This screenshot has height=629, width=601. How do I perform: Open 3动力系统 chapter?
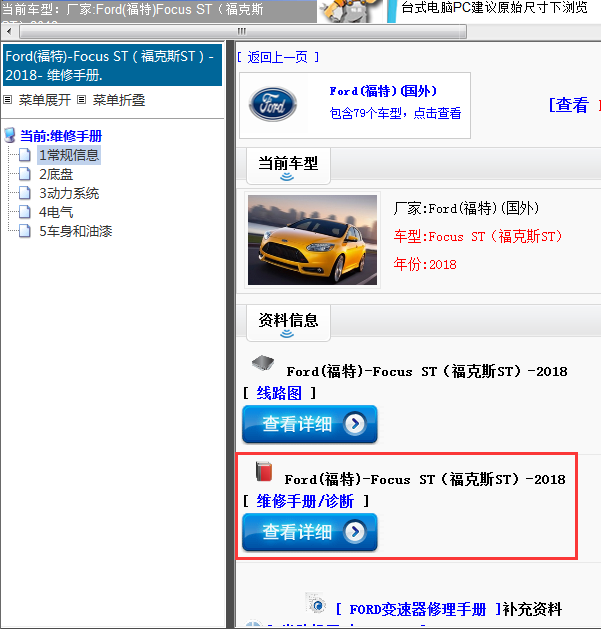[69, 193]
